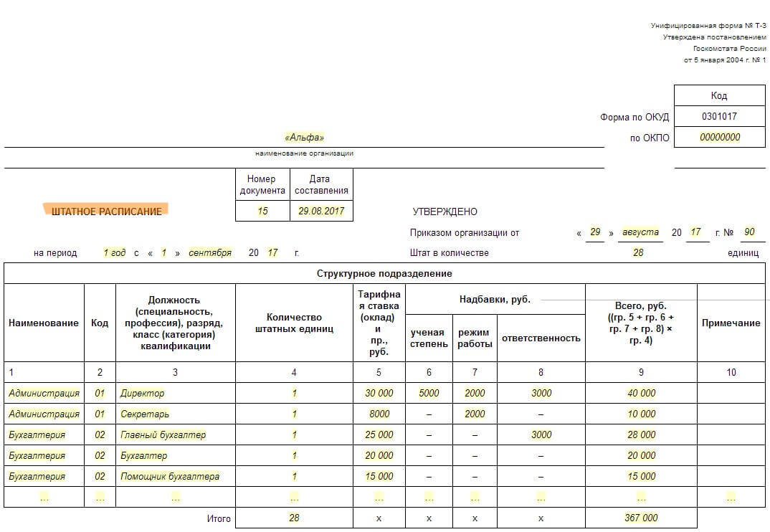Click the Secretary's total cell 10 000
Viewport: 770px width, 532px height.
(x=641, y=414)
